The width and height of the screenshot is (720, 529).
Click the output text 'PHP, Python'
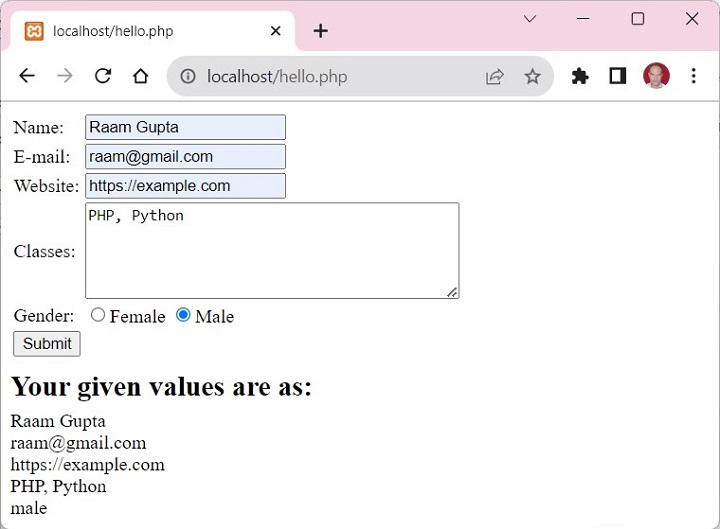pos(58,486)
